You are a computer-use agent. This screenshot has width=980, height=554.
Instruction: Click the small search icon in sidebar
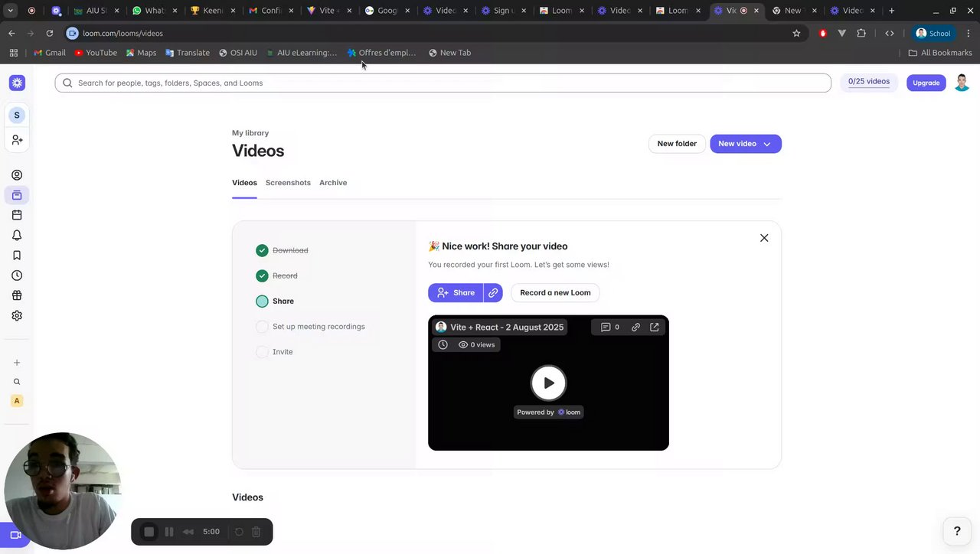(17, 382)
